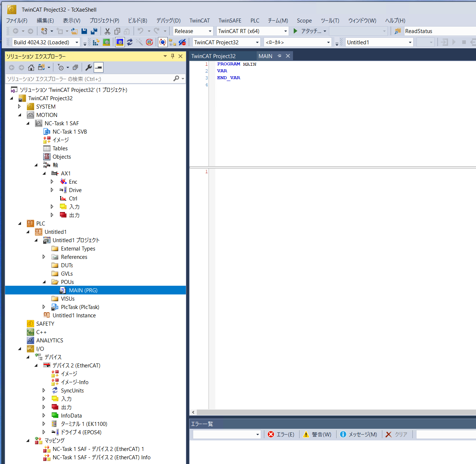
Task: Click the Collapse All icon in Solution Explorer
Action: pos(76,68)
